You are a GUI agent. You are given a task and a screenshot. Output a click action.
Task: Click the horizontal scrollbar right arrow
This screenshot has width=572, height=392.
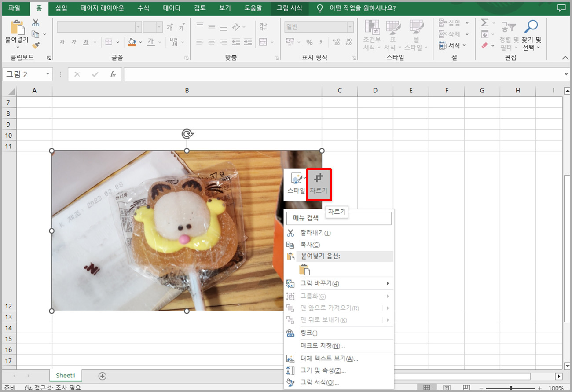559,376
